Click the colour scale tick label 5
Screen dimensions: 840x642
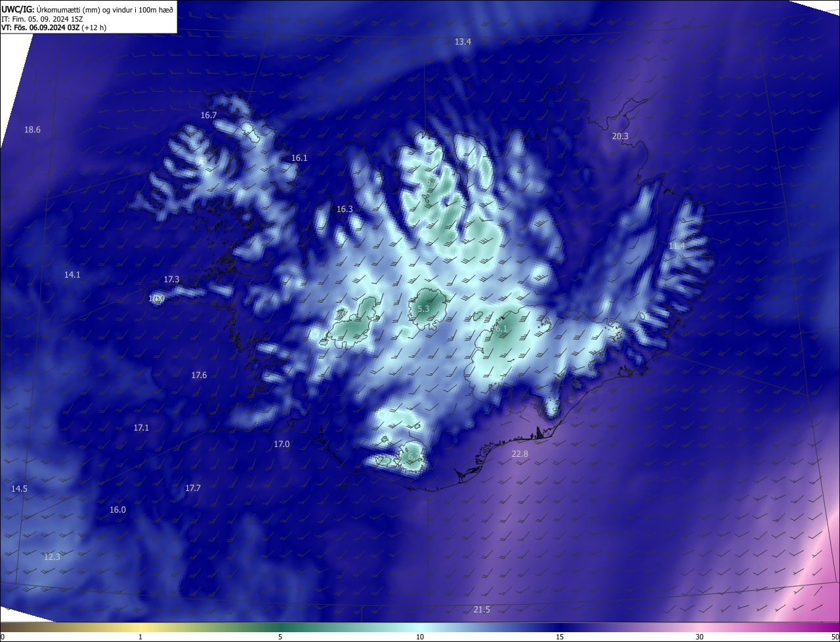(280, 637)
